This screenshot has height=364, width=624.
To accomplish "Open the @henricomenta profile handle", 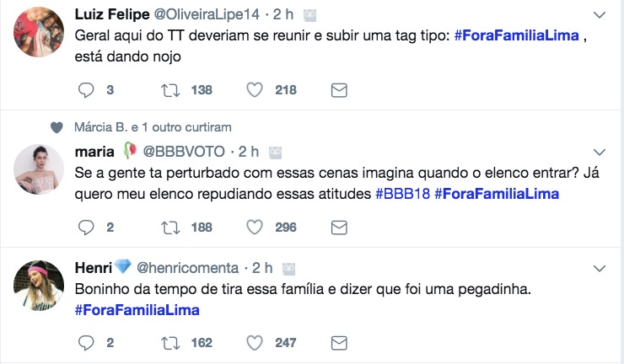I will (x=186, y=268).
